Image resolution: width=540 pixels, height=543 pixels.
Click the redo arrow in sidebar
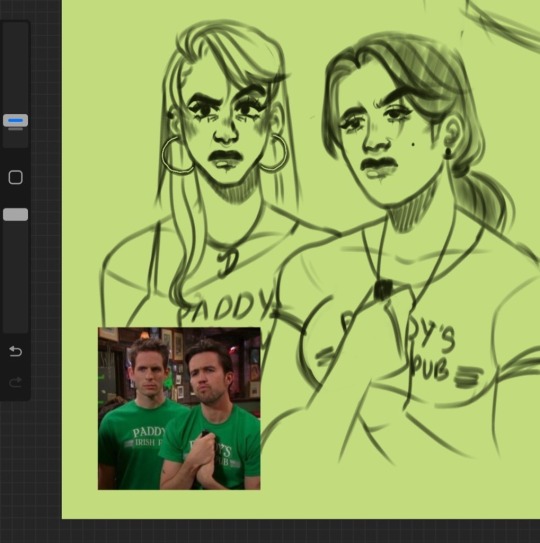coord(16,382)
